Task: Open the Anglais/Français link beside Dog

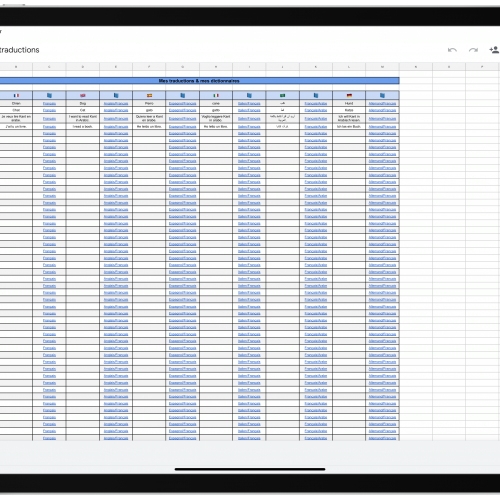Action: coord(116,104)
